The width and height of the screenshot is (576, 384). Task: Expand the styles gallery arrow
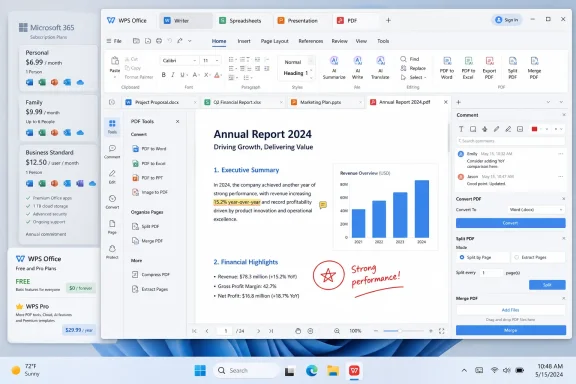pos(312,78)
